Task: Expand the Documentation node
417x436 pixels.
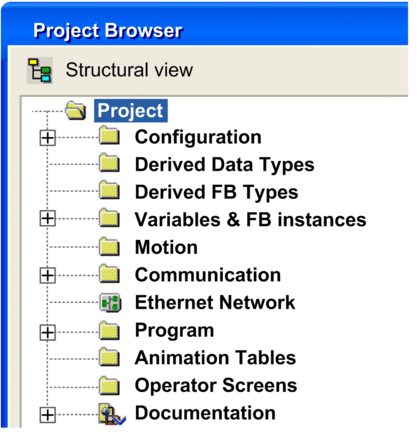Action: [x=47, y=415]
